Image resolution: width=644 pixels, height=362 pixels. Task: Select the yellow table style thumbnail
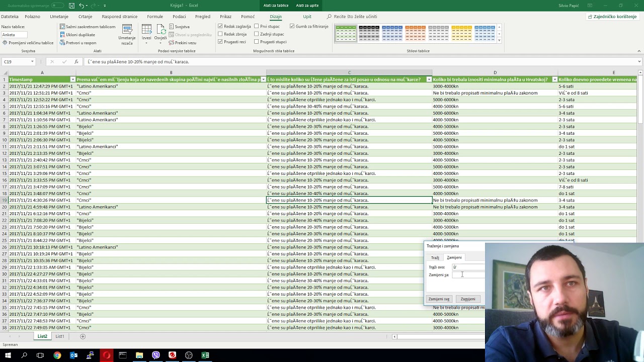pyautogui.click(x=461, y=33)
